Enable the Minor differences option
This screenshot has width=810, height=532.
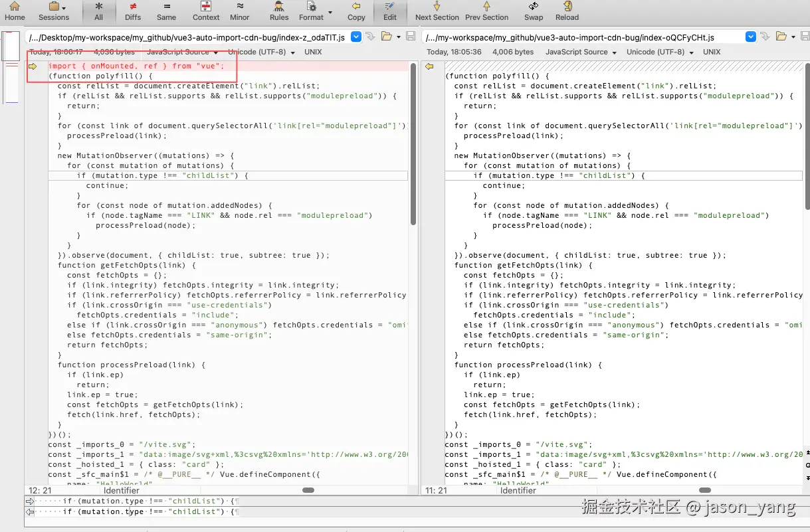point(239,11)
